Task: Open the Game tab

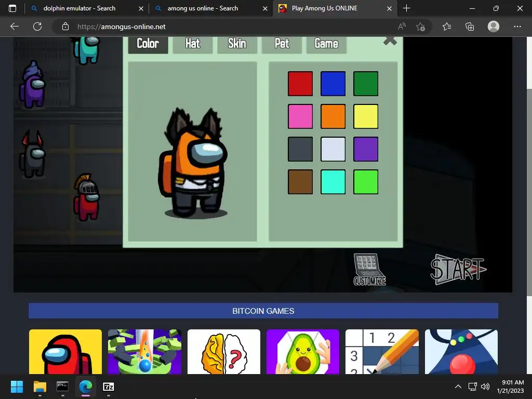Action: pyautogui.click(x=326, y=45)
